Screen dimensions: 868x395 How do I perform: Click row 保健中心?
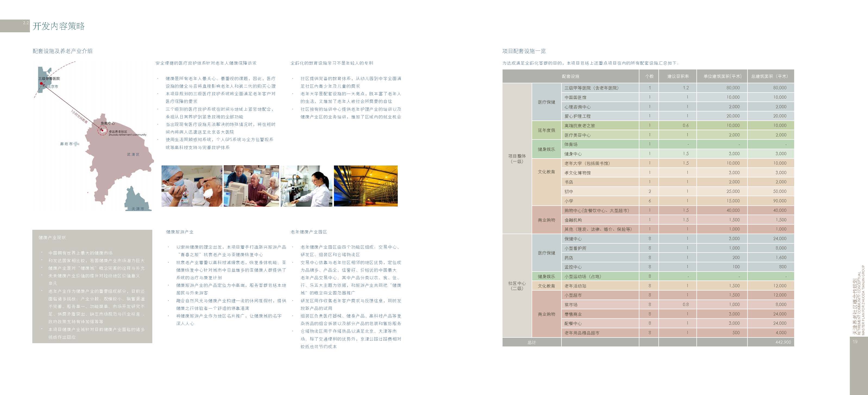coord(678,239)
